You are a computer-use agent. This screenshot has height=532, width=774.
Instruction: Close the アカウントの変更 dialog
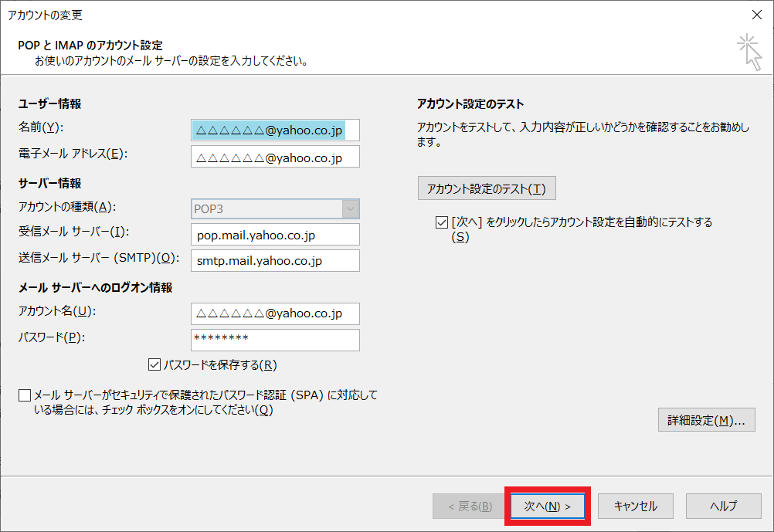[757, 15]
